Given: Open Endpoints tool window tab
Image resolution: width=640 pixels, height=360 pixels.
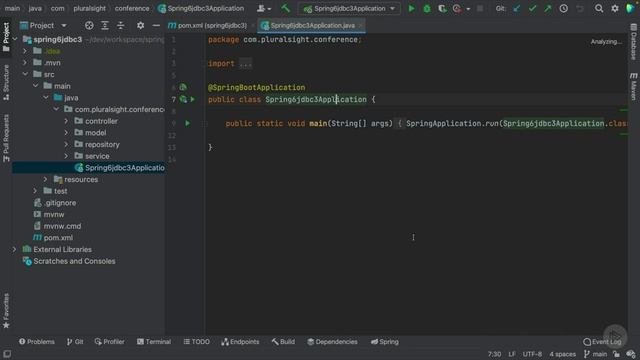Looking at the screenshot, I should click(x=240, y=342).
